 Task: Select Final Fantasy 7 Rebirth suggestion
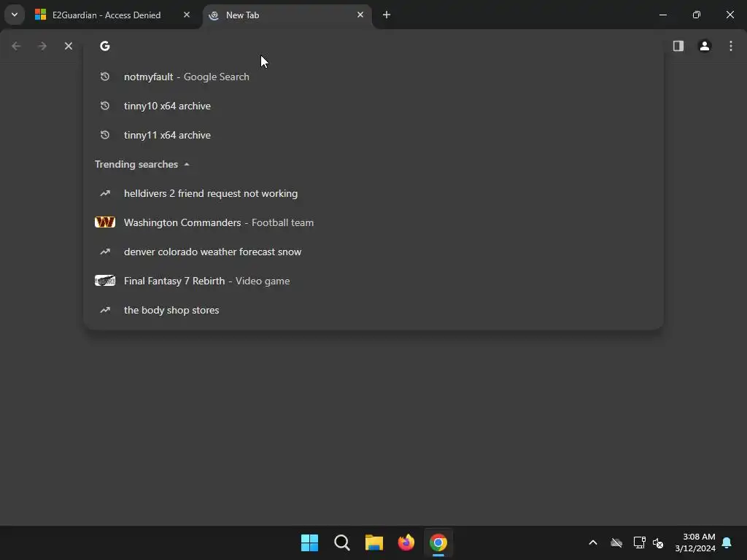pyautogui.click(x=373, y=281)
